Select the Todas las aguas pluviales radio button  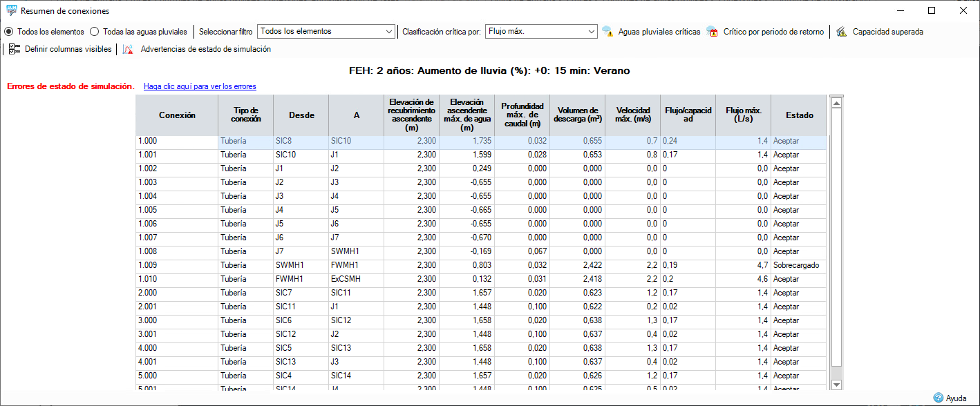coord(95,32)
